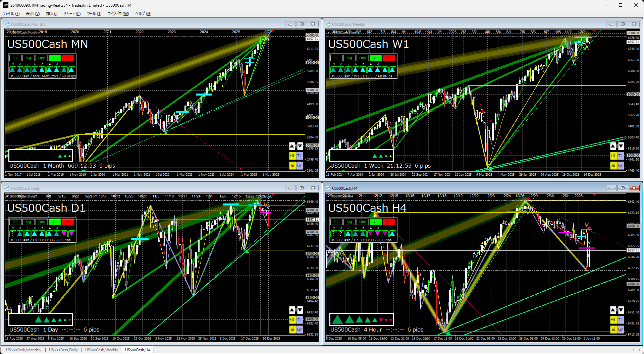Toggle DZ in the Monthly chart panel
The height and width of the screenshot is (354, 644).
[15, 58]
